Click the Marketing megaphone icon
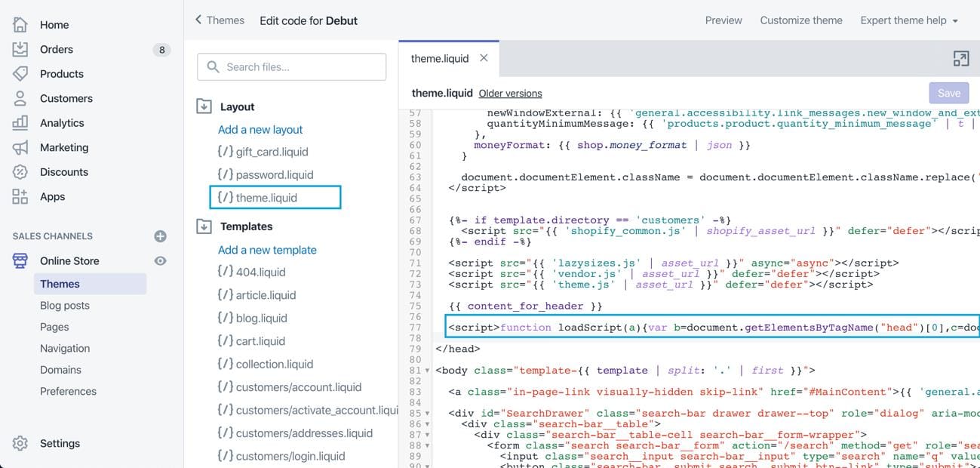 click(x=20, y=147)
